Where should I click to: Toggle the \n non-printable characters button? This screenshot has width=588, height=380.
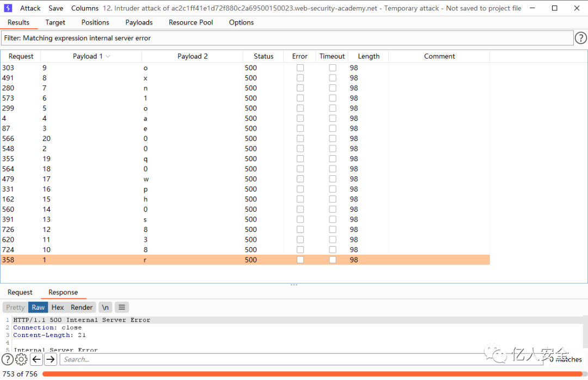pos(106,307)
